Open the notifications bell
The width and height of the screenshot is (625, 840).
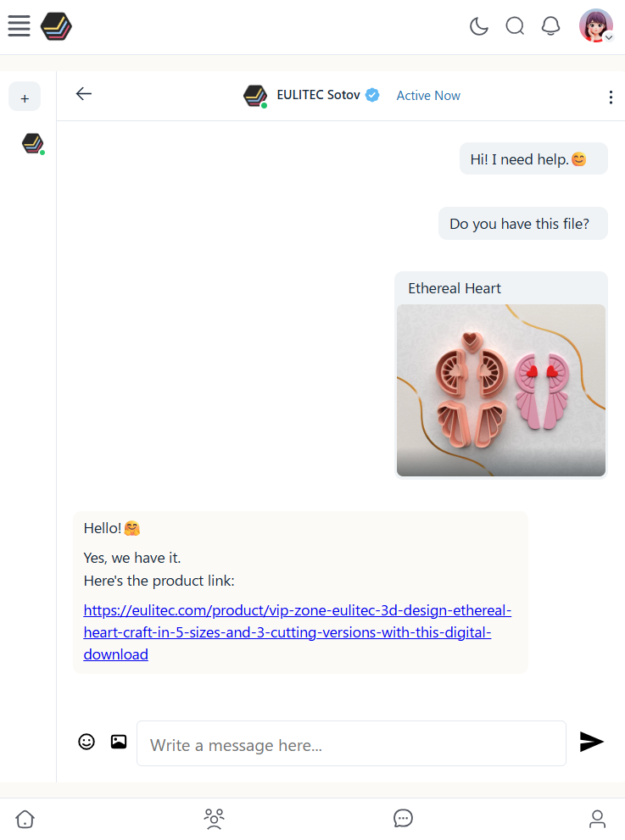pyautogui.click(x=550, y=26)
